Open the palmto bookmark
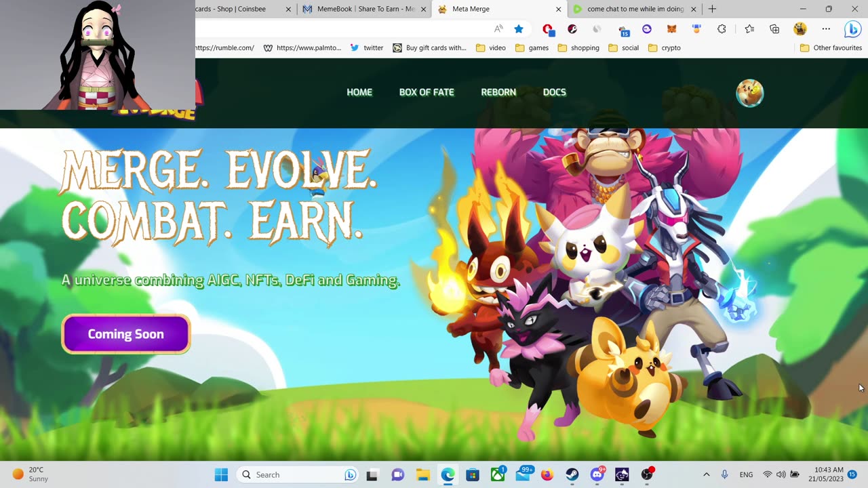 (x=302, y=47)
